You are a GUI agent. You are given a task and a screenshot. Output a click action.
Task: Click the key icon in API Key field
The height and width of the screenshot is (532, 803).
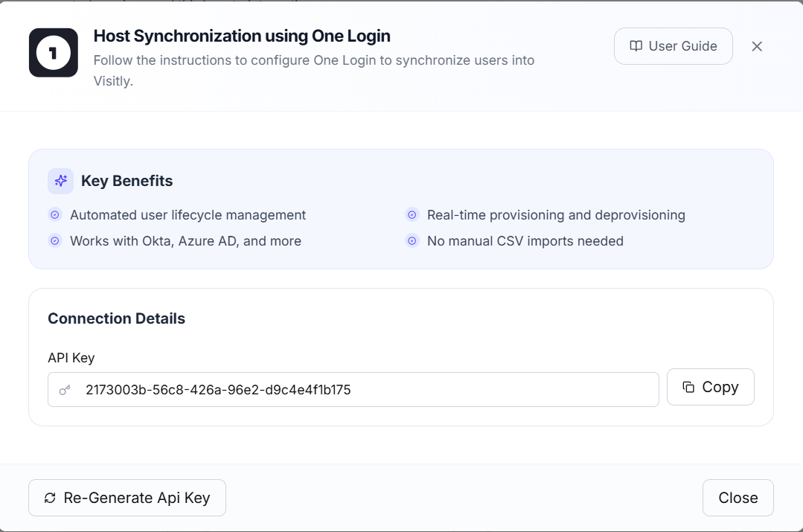tap(65, 389)
